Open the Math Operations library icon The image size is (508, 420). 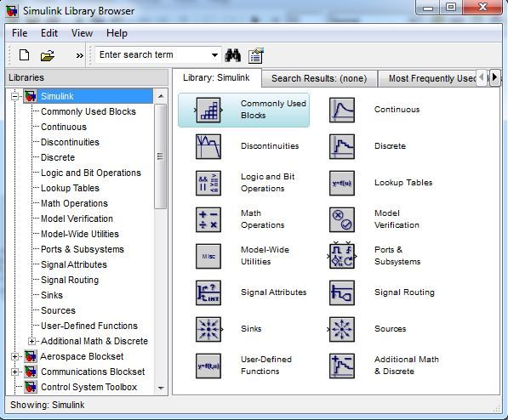tap(208, 220)
